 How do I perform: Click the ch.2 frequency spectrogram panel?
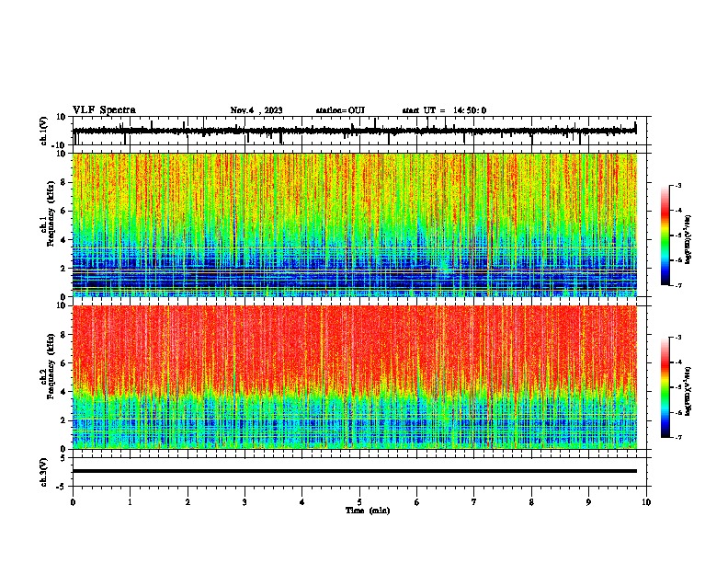(355, 377)
